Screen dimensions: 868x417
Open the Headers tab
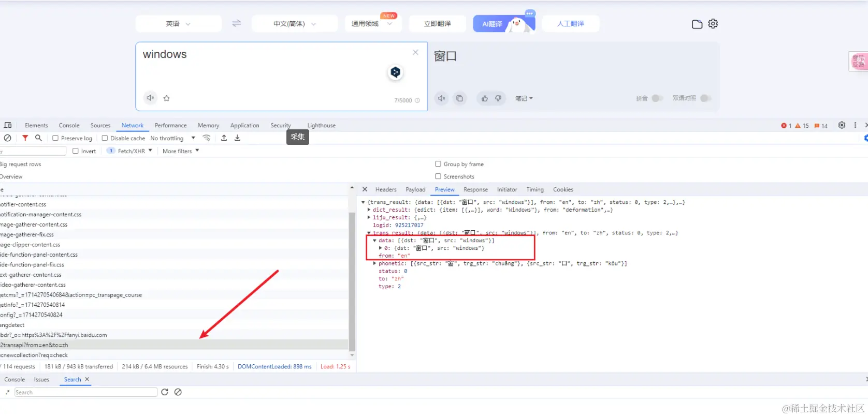[386, 189]
